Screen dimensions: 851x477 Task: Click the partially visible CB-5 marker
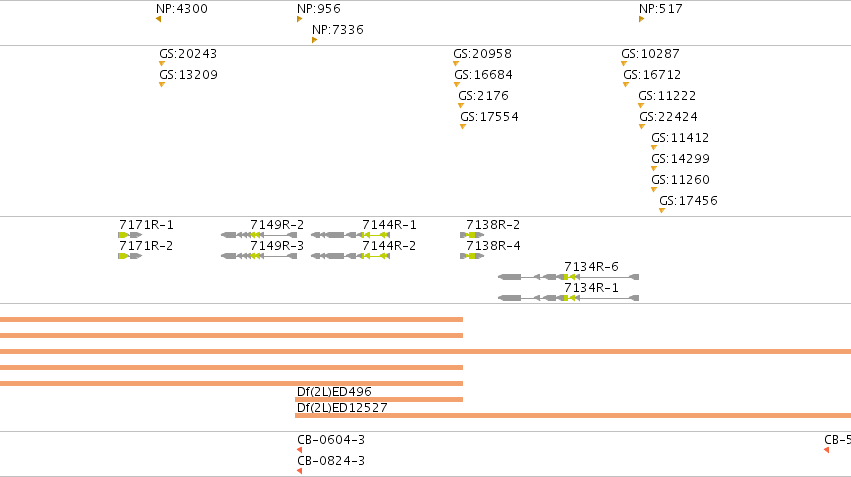pyautogui.click(x=827, y=450)
